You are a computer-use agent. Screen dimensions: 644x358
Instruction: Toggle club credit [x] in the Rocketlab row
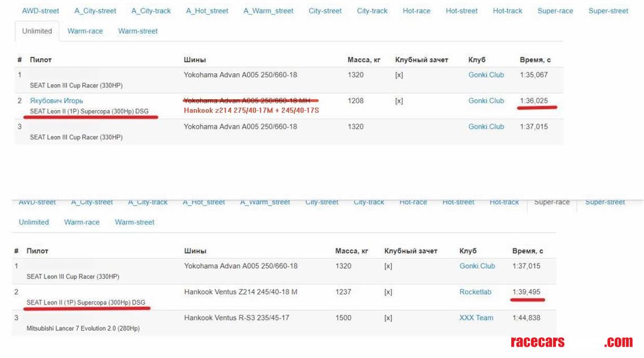coord(388,292)
